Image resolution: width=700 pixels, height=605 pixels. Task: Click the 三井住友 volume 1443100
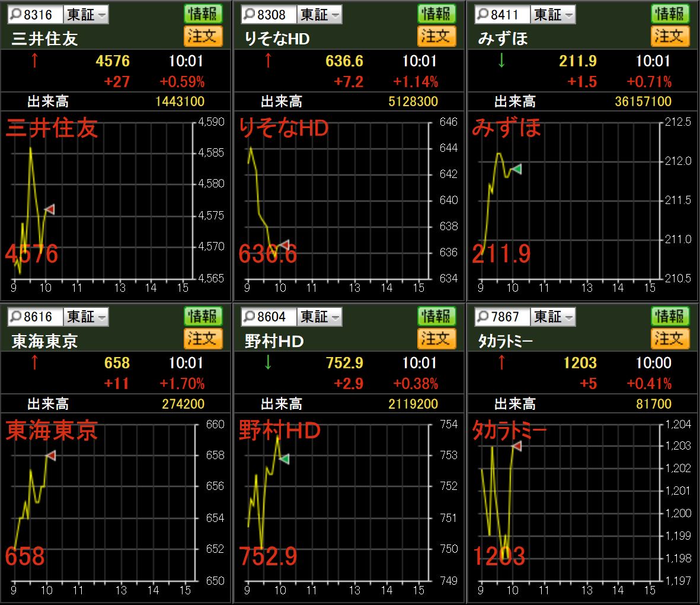[180, 101]
